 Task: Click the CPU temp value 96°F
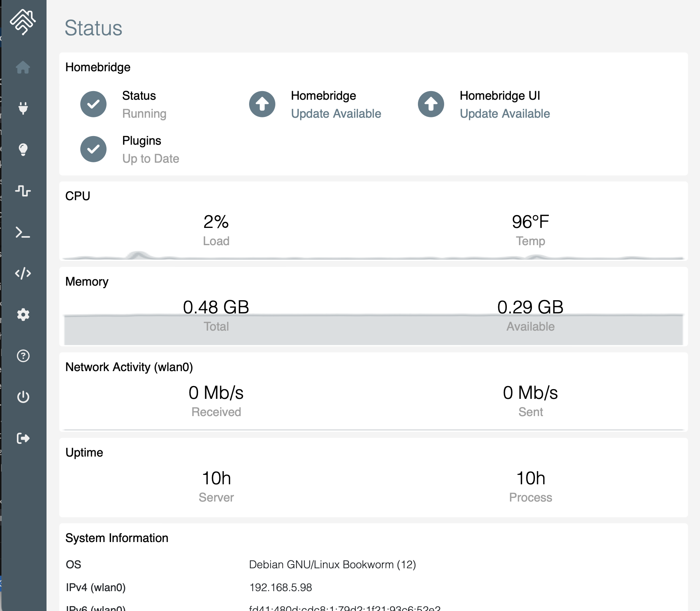(x=530, y=222)
